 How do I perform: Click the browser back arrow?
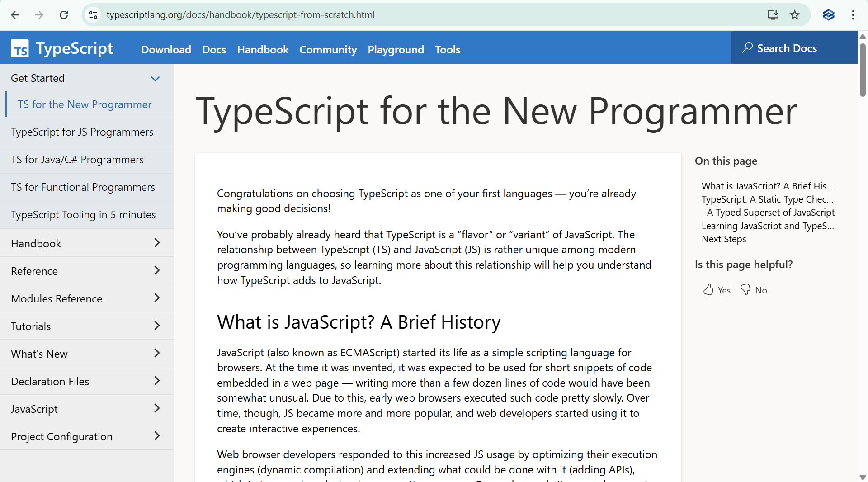(x=15, y=15)
